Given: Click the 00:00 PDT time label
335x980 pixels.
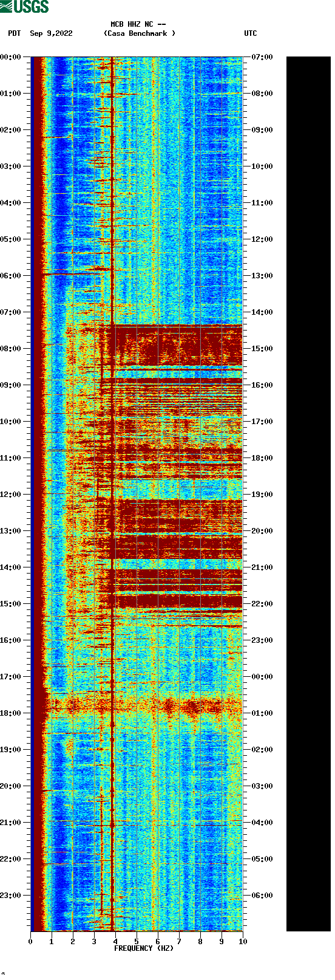Looking at the screenshot, I should (x=10, y=57).
